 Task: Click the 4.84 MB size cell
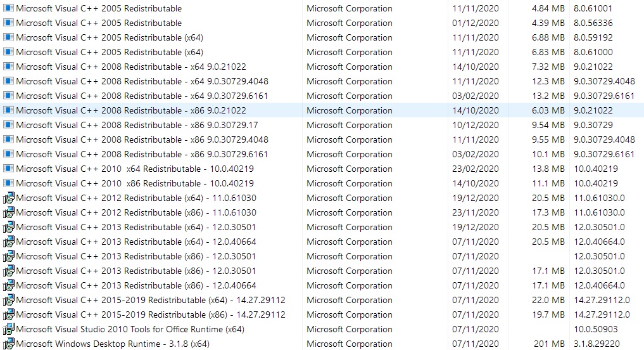pyautogui.click(x=548, y=8)
